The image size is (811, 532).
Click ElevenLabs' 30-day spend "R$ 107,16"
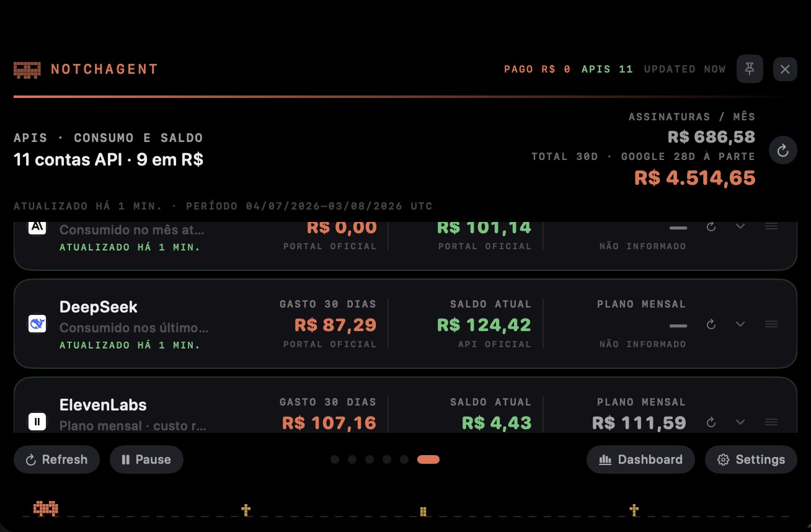[329, 423]
